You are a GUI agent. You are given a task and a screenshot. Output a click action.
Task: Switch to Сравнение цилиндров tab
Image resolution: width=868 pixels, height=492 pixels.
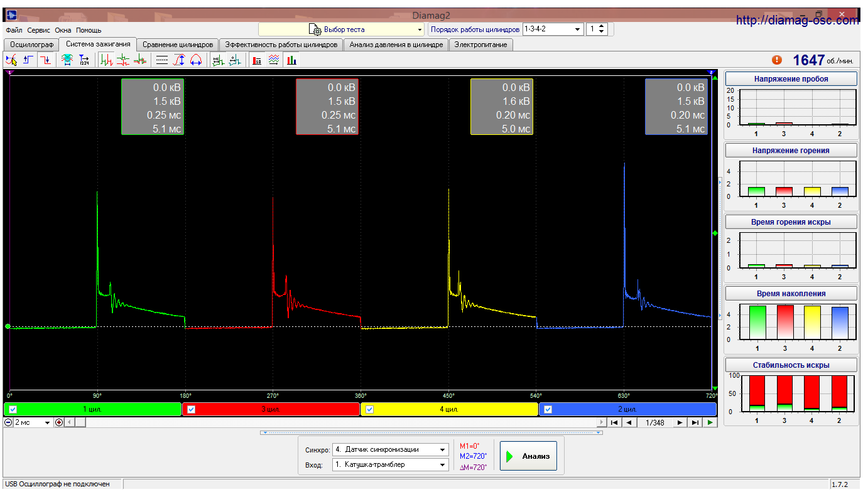pyautogui.click(x=178, y=45)
